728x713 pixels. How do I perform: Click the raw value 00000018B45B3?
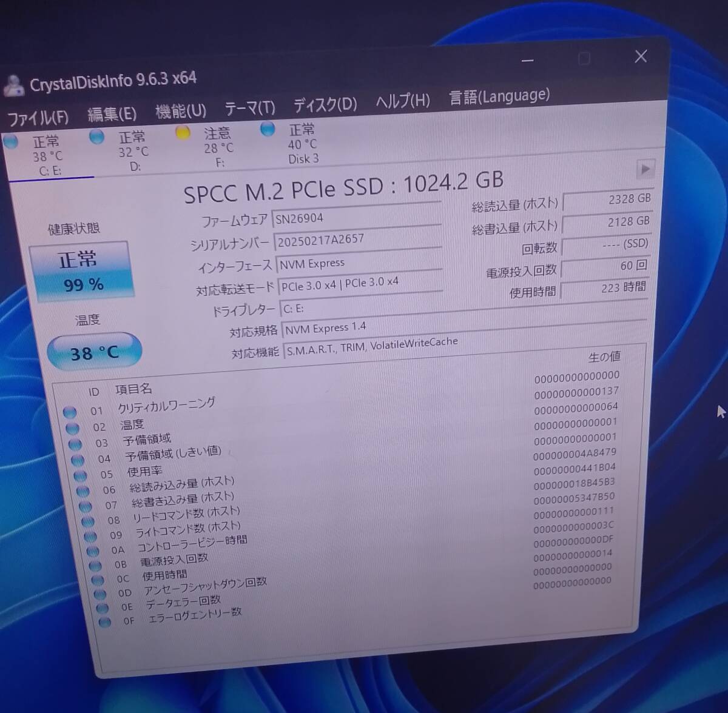[x=574, y=484]
